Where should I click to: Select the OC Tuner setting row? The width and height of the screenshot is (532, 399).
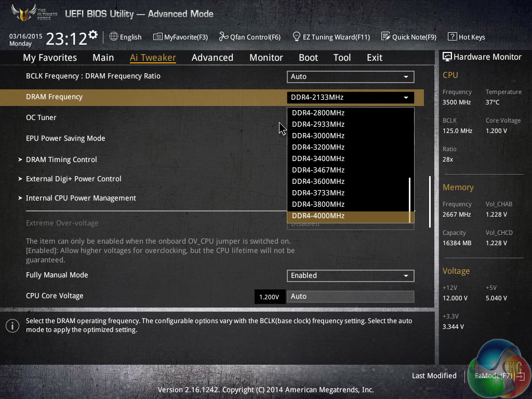[x=42, y=118]
